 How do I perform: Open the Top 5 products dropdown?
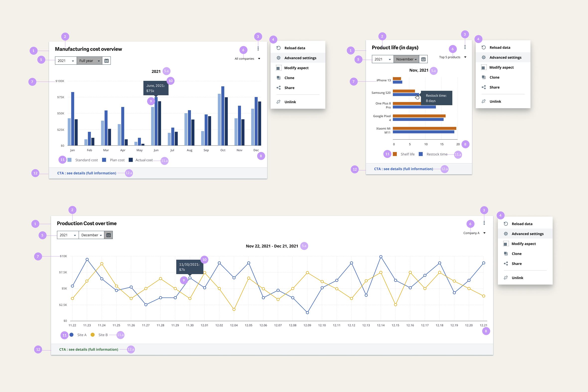point(452,57)
